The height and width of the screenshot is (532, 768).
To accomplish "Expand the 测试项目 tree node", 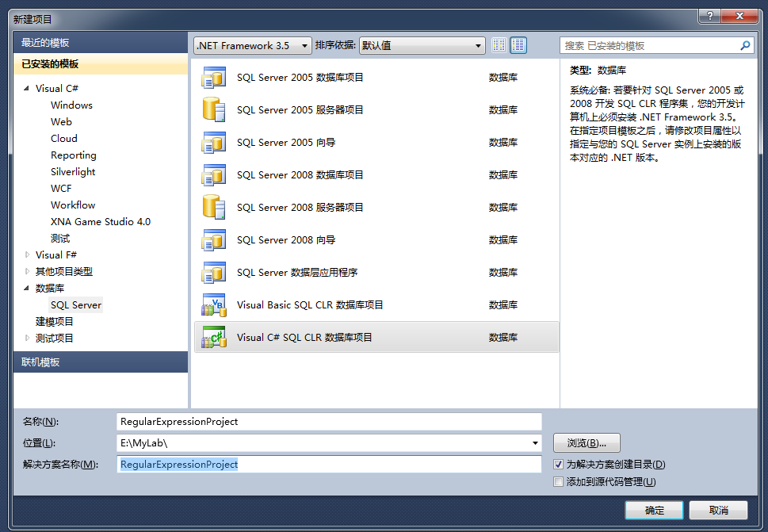I will click(27, 338).
